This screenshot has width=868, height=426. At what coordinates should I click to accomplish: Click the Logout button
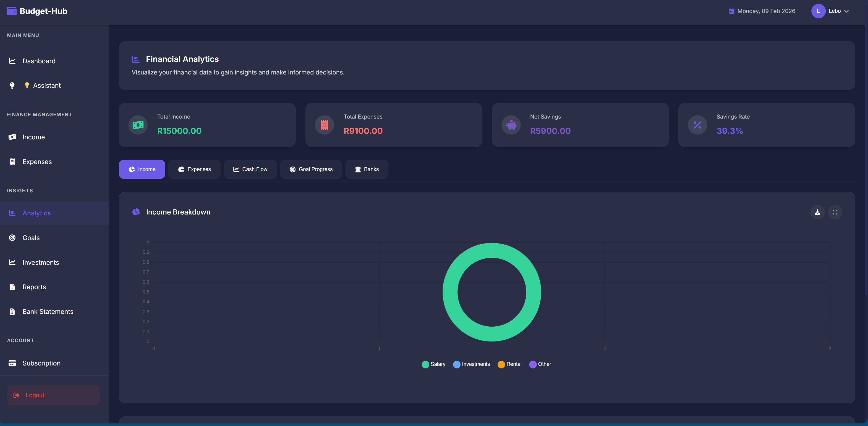tap(53, 395)
